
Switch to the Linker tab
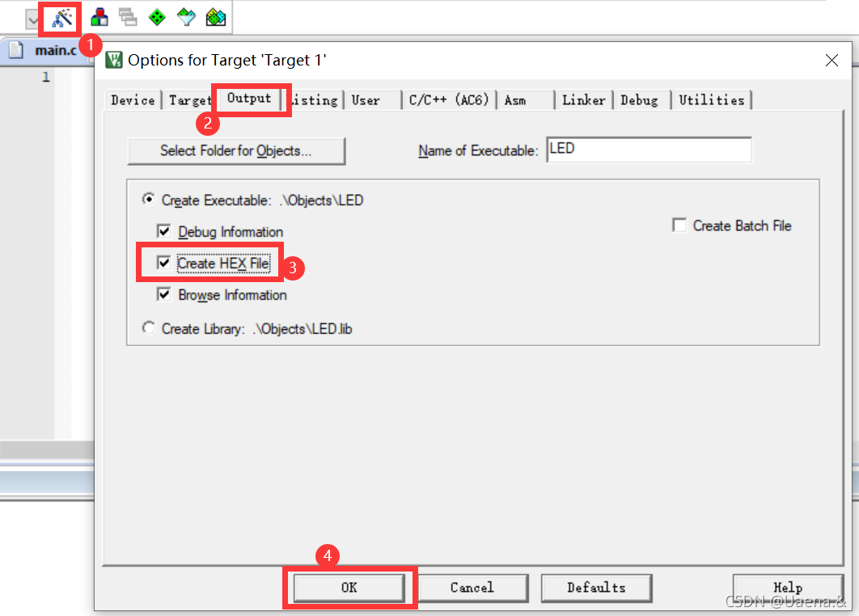[584, 100]
